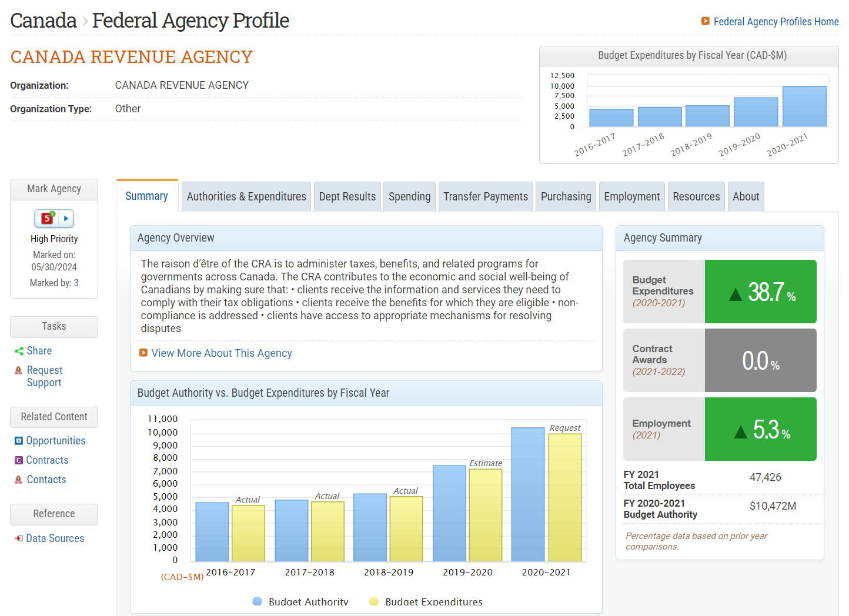Click the 2018-2019 yellow Actual bar
Image resolution: width=849 pixels, height=616 pixels.
pos(406,529)
